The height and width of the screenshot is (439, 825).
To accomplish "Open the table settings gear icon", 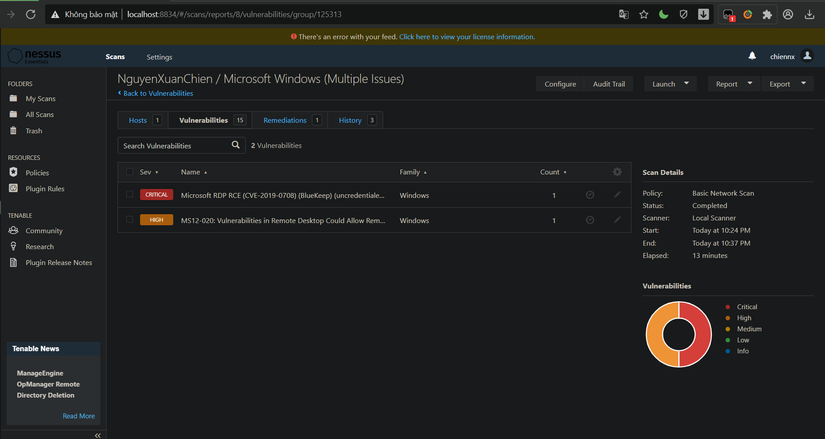I will pos(617,172).
